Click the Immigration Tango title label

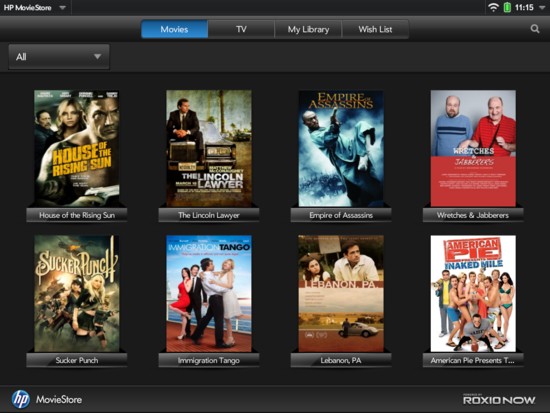click(x=209, y=360)
